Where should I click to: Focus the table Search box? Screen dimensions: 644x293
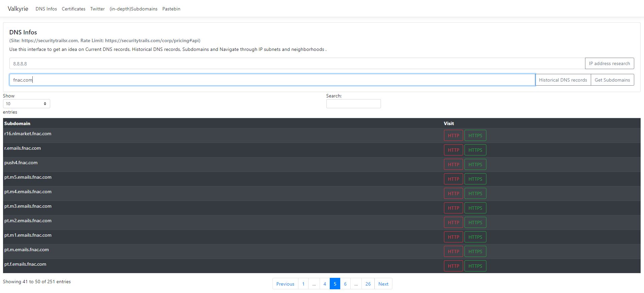(353, 104)
